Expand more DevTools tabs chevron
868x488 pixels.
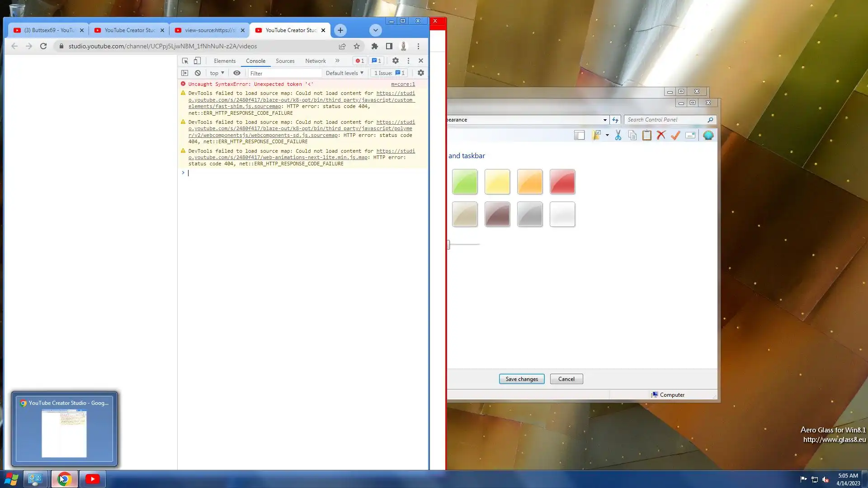[x=337, y=61]
